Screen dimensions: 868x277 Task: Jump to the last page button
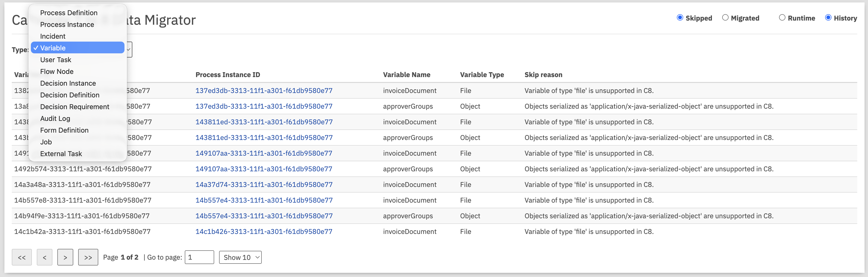coord(88,257)
